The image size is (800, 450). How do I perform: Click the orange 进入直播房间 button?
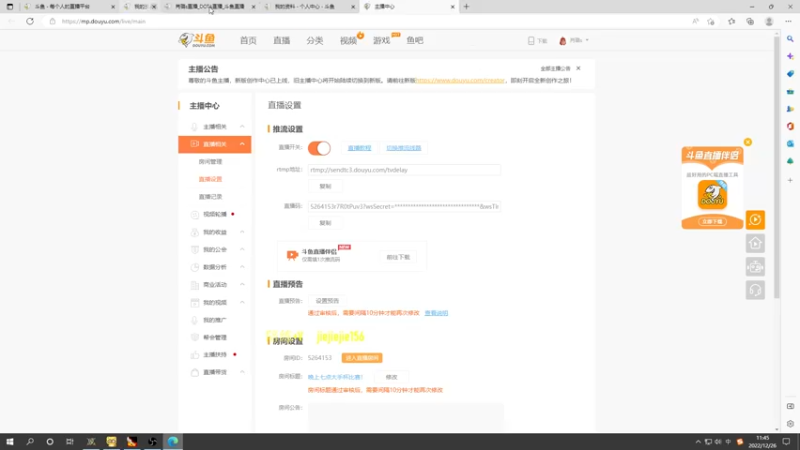362,358
